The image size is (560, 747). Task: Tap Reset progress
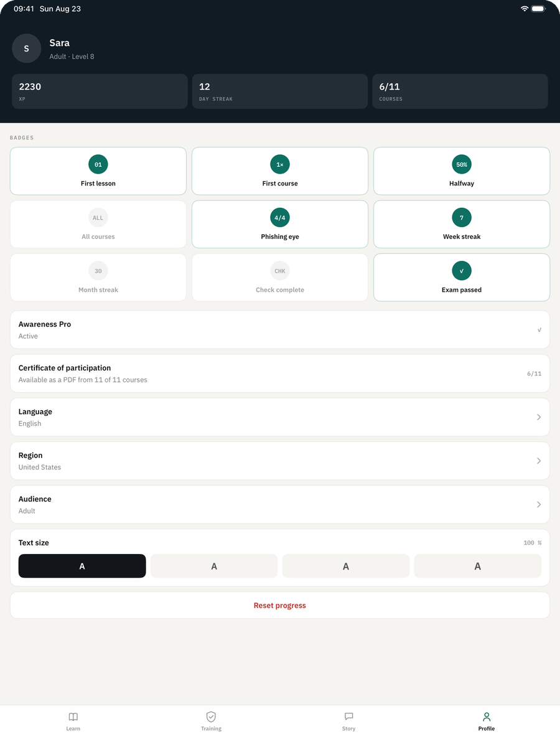point(280,605)
